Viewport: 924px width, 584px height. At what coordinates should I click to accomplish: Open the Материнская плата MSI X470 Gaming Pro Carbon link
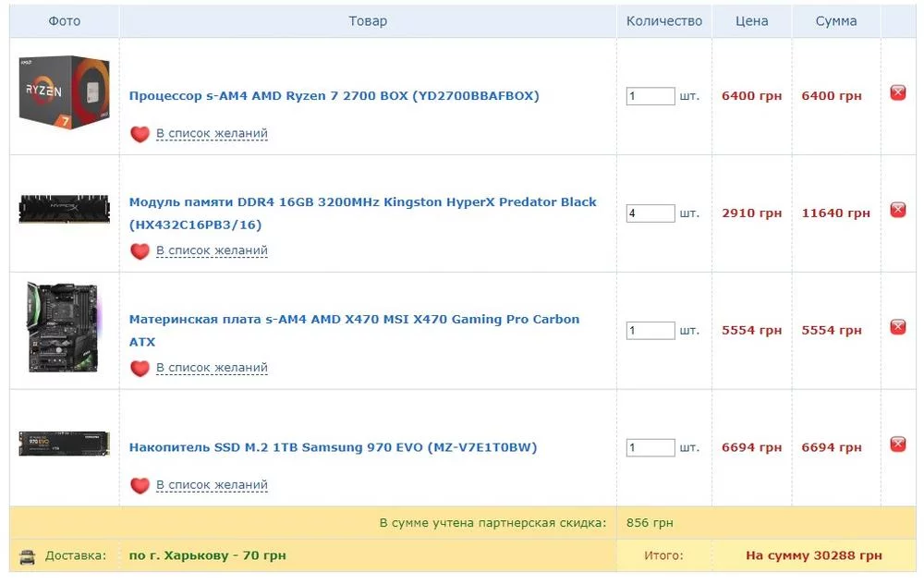(x=354, y=330)
